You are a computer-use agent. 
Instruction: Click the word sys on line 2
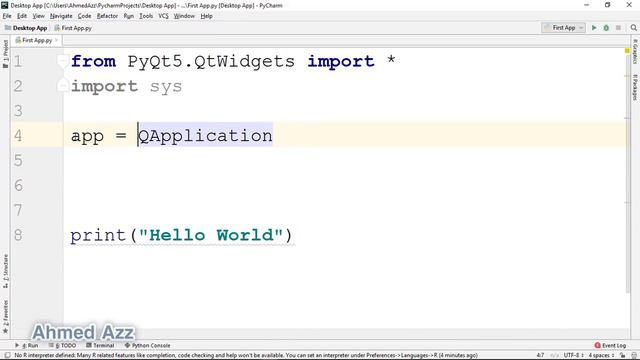tap(166, 87)
